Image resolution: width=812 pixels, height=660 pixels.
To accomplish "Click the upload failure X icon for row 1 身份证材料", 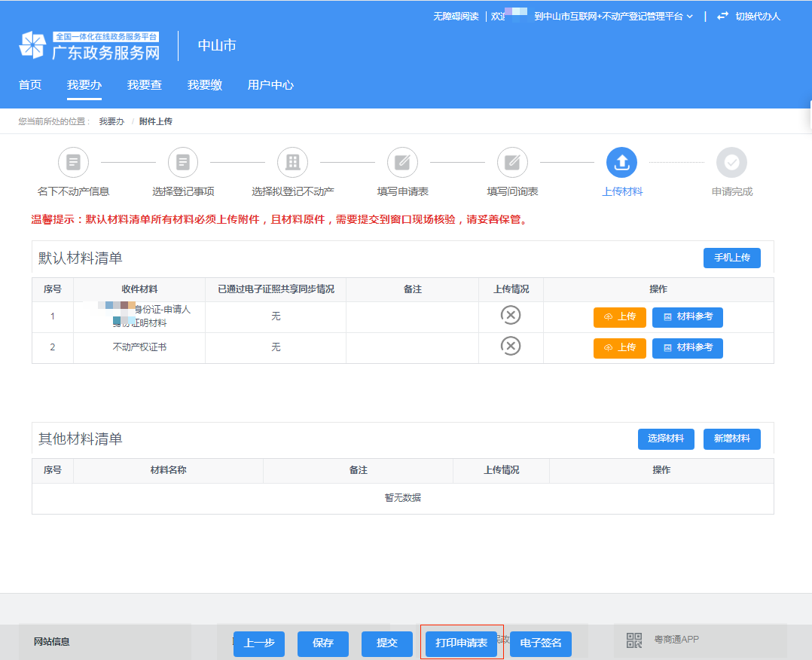I will coord(511,315).
